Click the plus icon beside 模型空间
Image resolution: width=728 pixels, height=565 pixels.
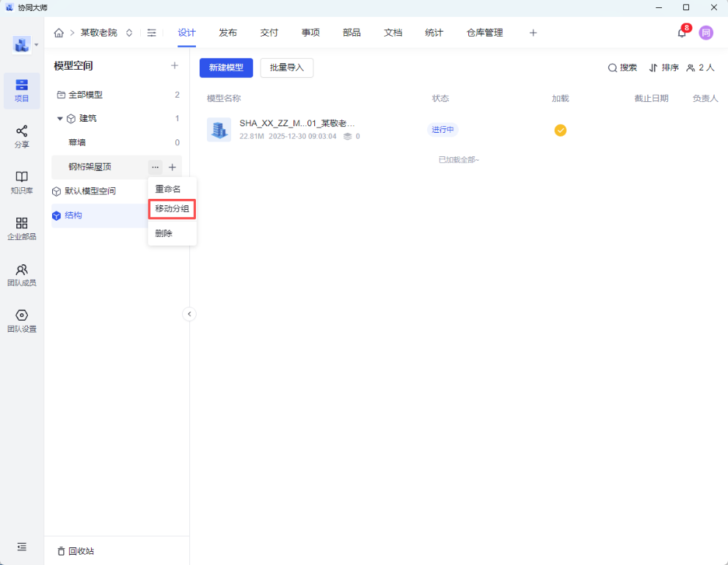[175, 66]
